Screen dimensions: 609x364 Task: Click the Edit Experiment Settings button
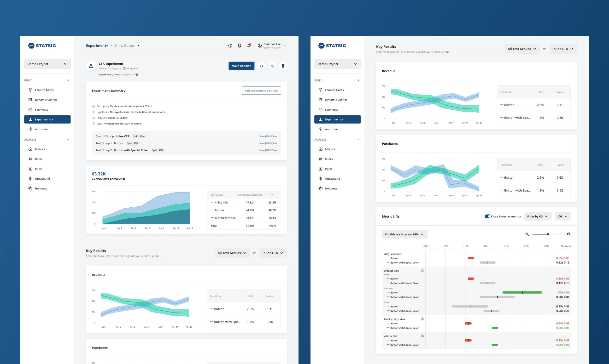[x=261, y=91]
